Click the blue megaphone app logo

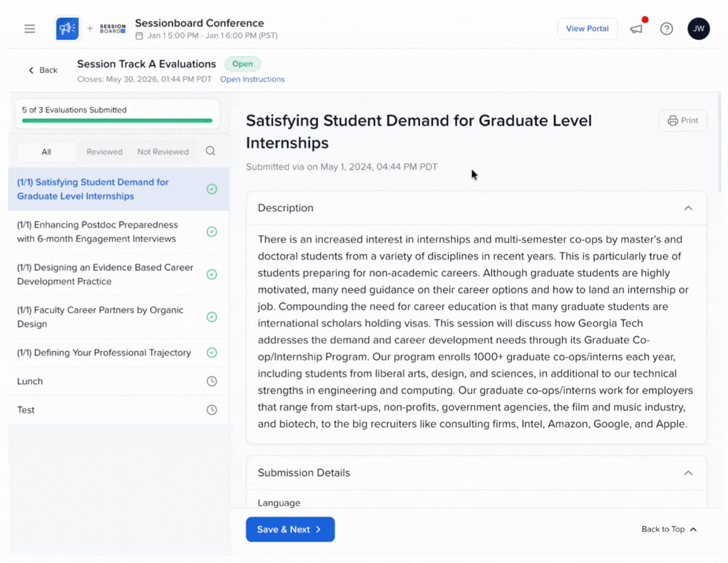(67, 28)
